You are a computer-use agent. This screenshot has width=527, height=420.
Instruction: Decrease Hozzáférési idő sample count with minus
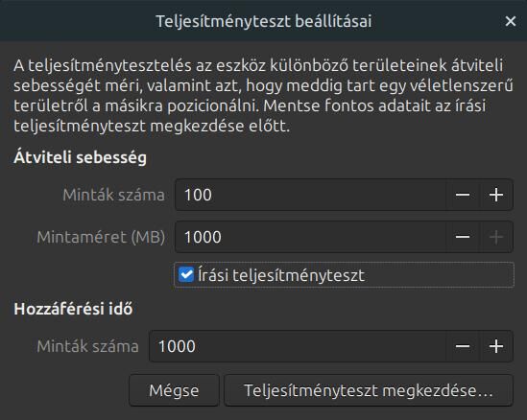pyautogui.click(x=463, y=346)
